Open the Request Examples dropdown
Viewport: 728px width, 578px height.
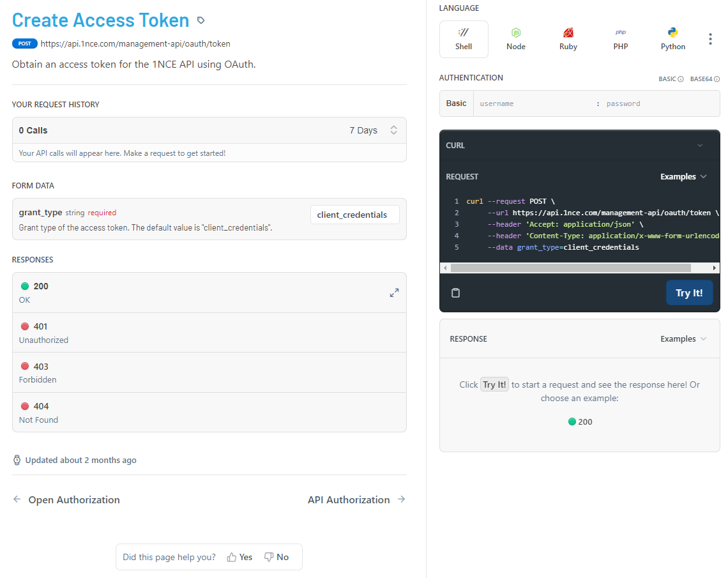coord(683,176)
